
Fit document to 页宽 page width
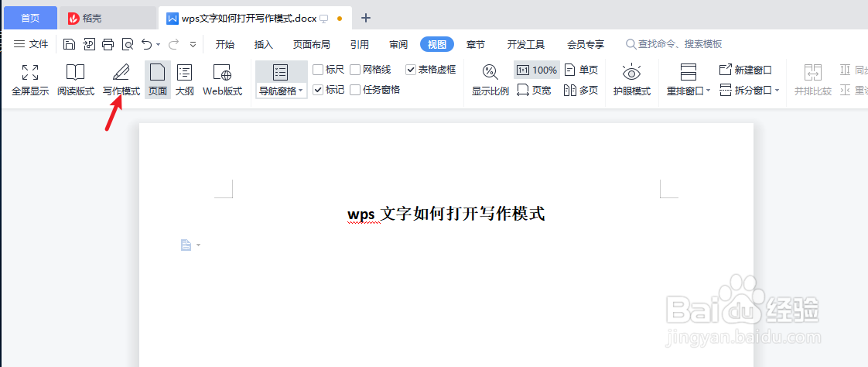click(535, 91)
